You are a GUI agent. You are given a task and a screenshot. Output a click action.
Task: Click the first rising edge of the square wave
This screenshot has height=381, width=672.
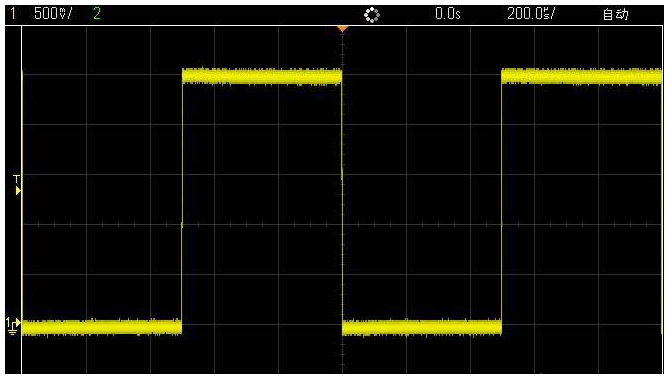coord(182,201)
